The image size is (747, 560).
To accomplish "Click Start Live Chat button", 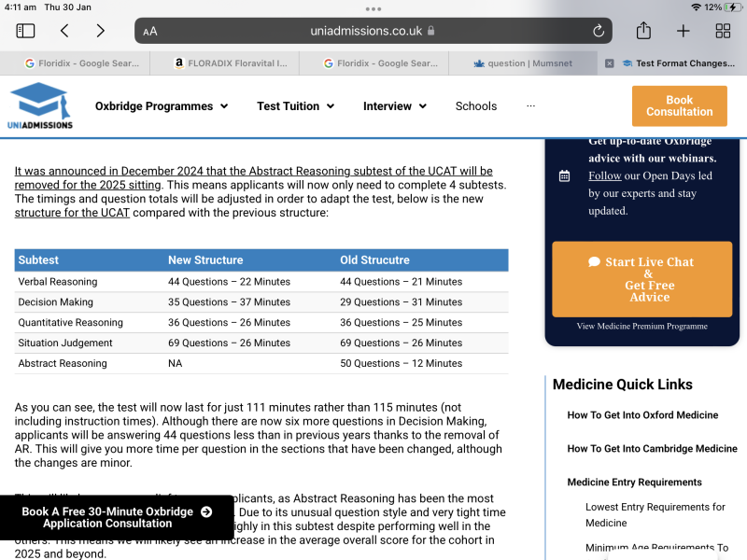I will [641, 279].
